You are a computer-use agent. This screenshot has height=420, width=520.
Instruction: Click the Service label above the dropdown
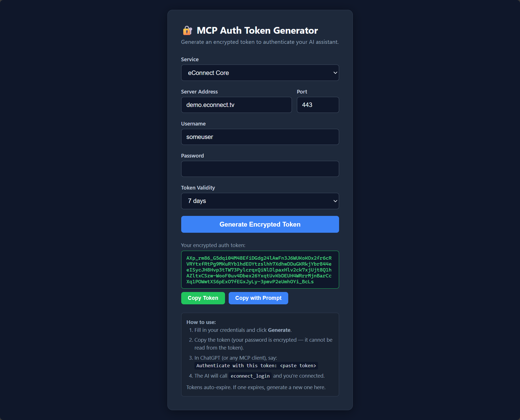pyautogui.click(x=190, y=59)
